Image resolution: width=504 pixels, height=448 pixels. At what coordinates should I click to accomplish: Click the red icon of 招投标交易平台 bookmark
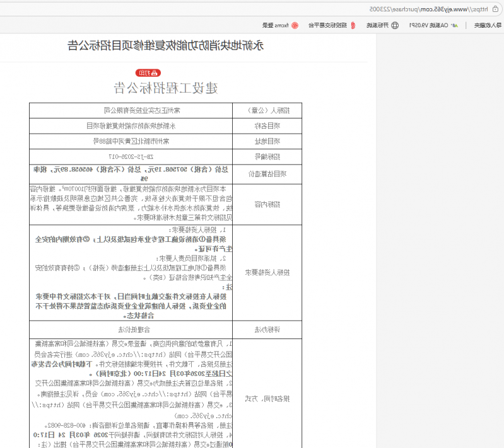[353, 25]
